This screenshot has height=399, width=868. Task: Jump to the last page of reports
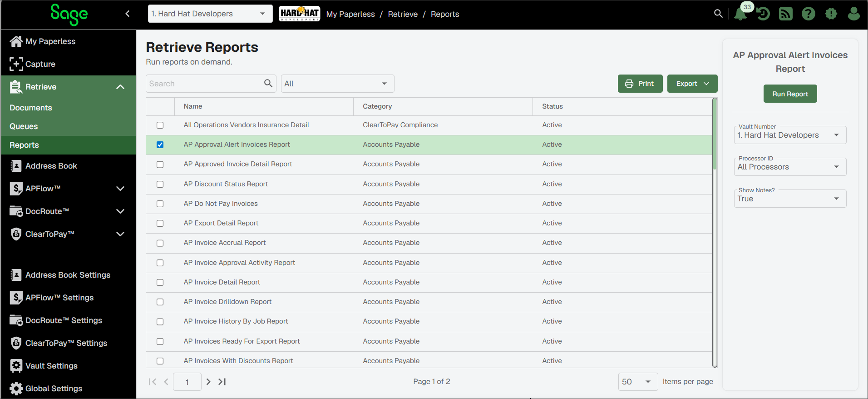(222, 382)
